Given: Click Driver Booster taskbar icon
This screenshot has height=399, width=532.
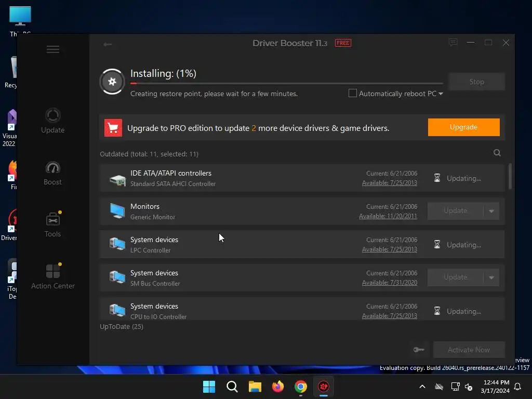Looking at the screenshot, I should click(x=323, y=387).
